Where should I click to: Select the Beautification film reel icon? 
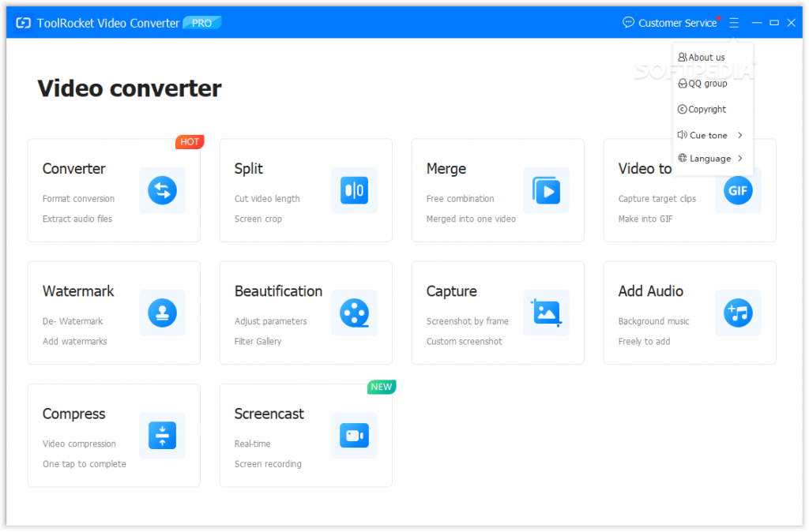coord(354,313)
